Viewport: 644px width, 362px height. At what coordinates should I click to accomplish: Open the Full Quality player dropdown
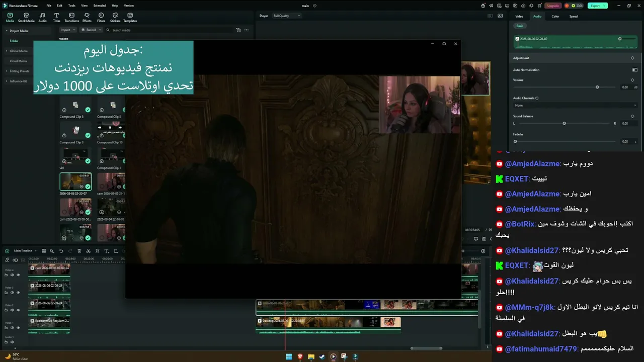pyautogui.click(x=286, y=16)
